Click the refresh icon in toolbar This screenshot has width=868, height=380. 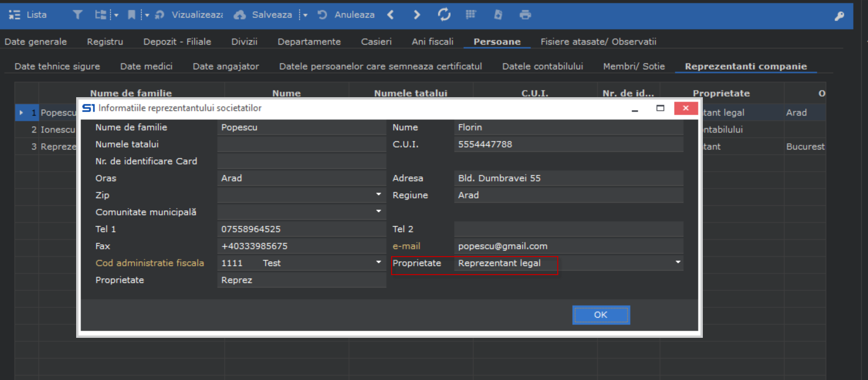(x=444, y=15)
